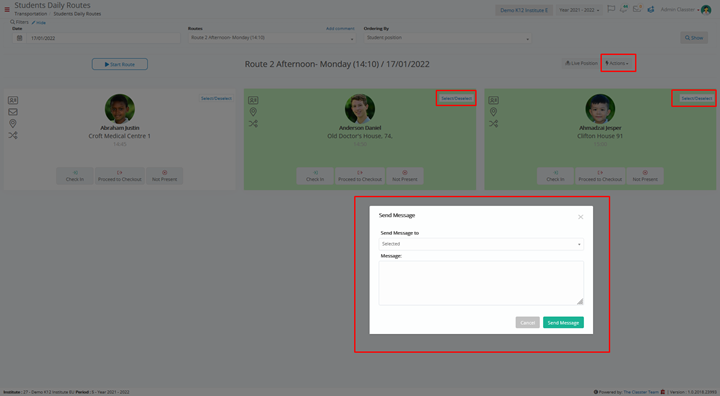Click the Hide filters link
720x396 pixels.
(39, 23)
